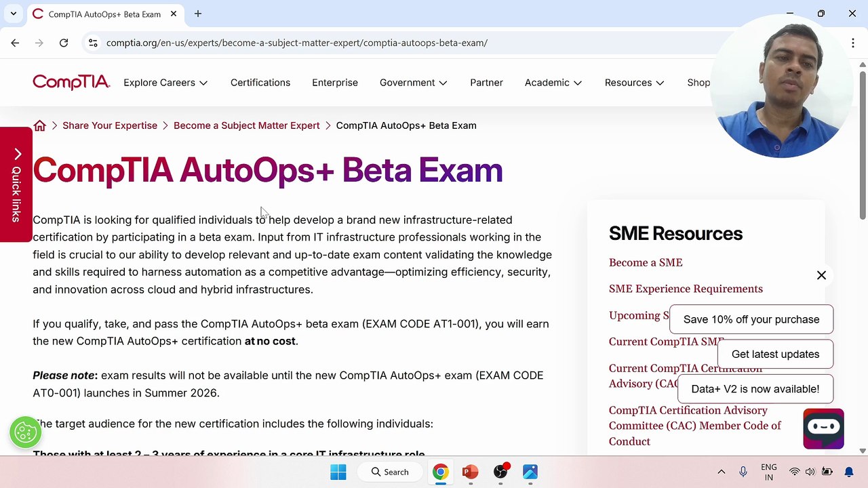Open a new browser tab
Viewport: 868px width, 488px height.
198,14
